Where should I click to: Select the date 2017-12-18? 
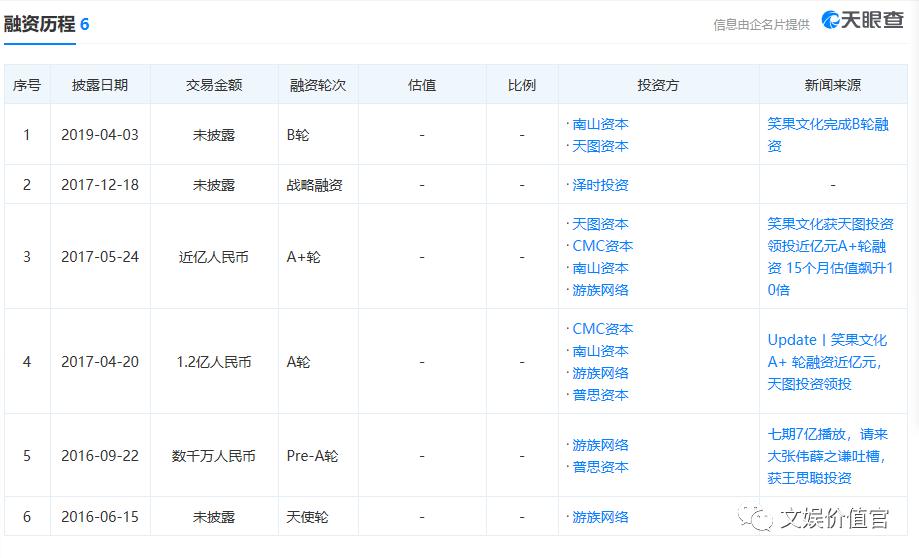[100, 185]
